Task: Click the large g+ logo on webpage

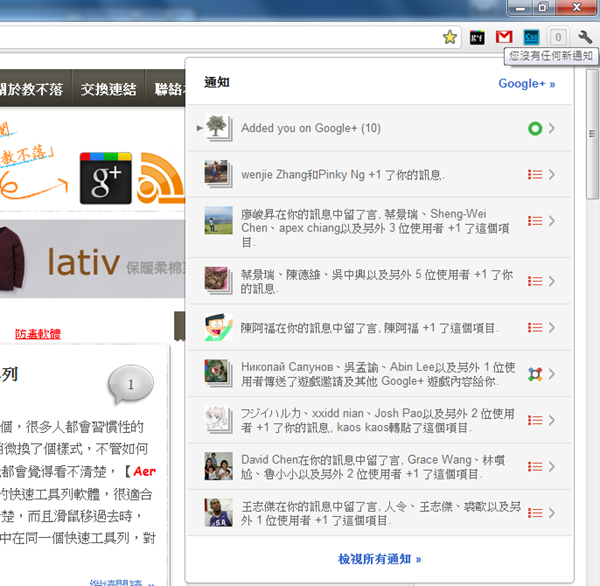Action: [106, 178]
